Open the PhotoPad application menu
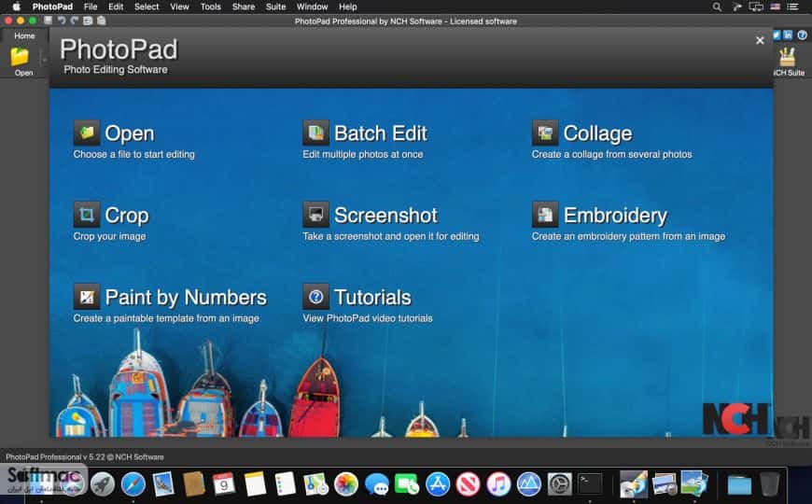 click(x=52, y=7)
